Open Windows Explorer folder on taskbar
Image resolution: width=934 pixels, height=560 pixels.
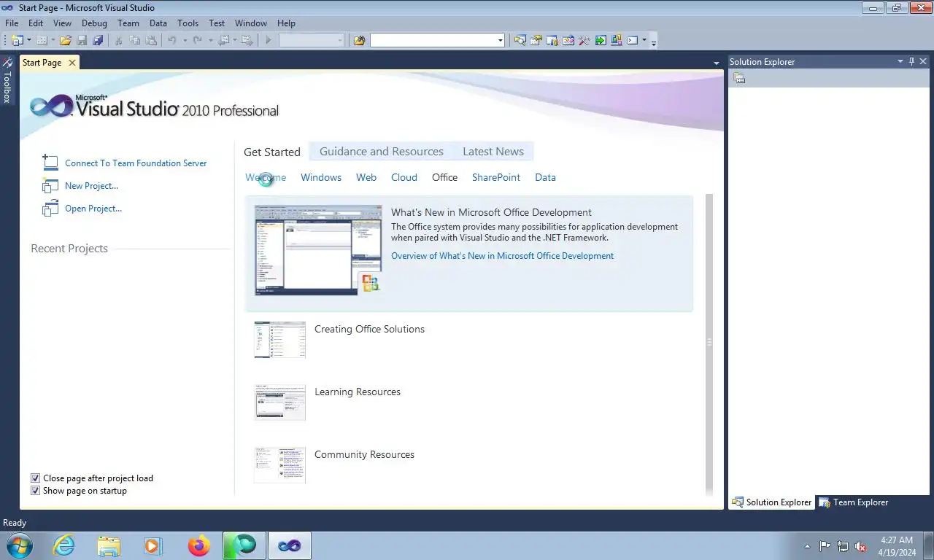tap(109, 545)
